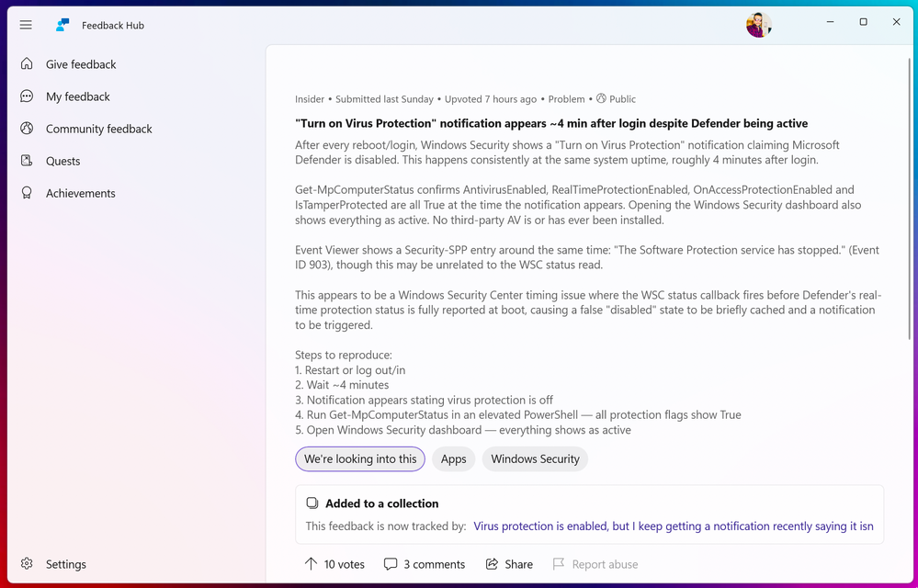Open the user profile avatar
This screenshot has height=588, width=918.
(x=759, y=25)
